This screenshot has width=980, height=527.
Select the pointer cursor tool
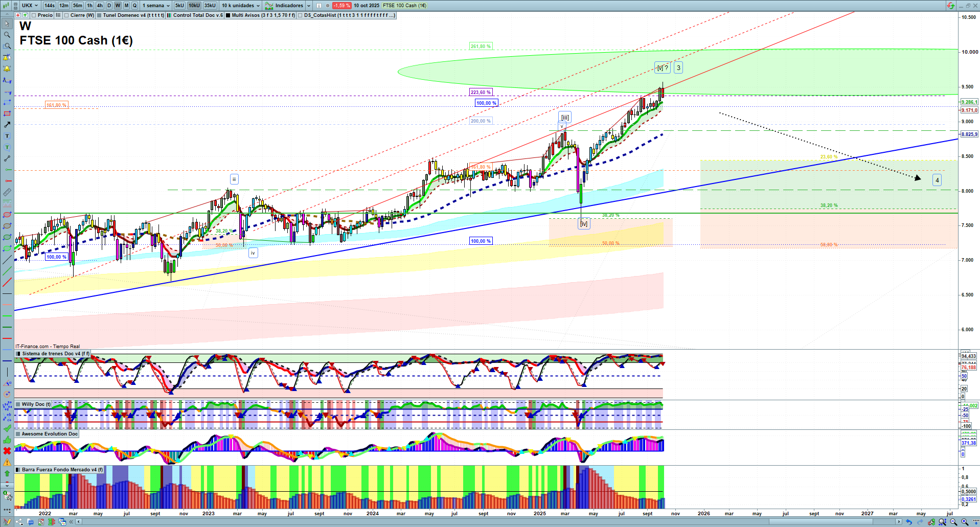[x=7, y=24]
